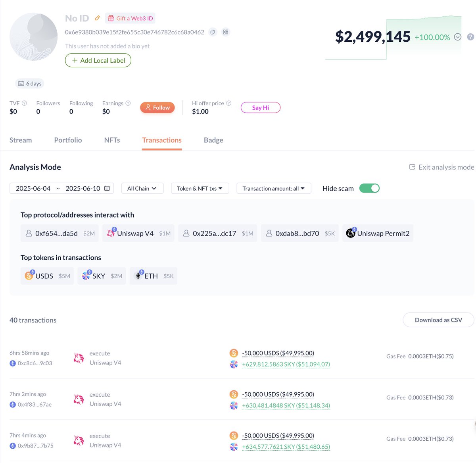Click the Say Hi button
476x463 pixels.
tap(261, 108)
